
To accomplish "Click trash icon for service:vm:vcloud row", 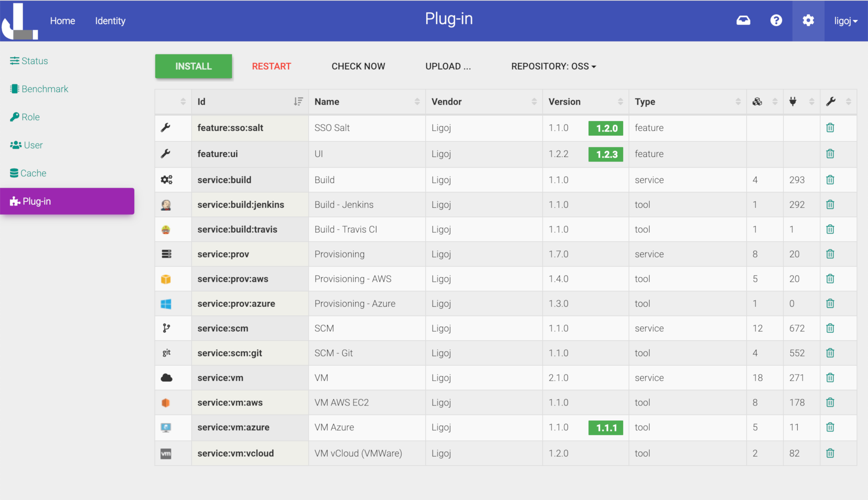I will tap(830, 453).
